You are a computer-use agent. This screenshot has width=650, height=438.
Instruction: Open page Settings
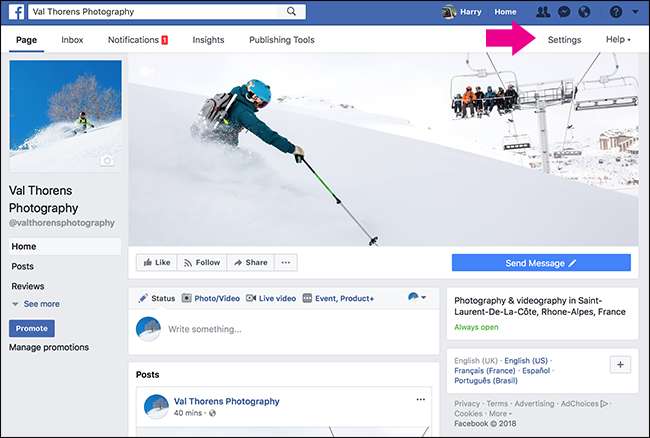tap(564, 40)
